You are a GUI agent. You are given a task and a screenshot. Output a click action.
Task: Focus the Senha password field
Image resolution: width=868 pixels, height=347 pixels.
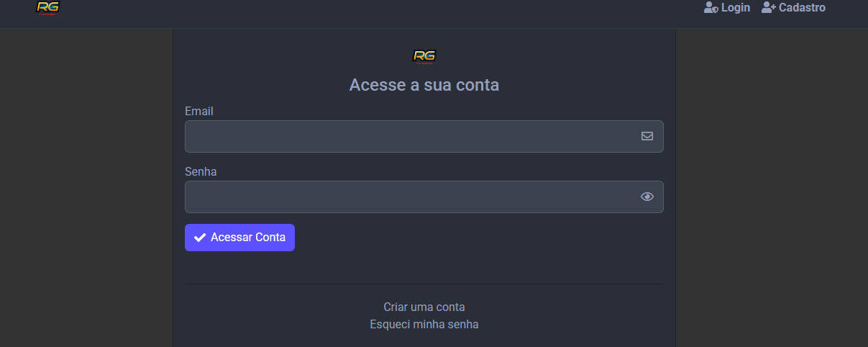(410, 197)
